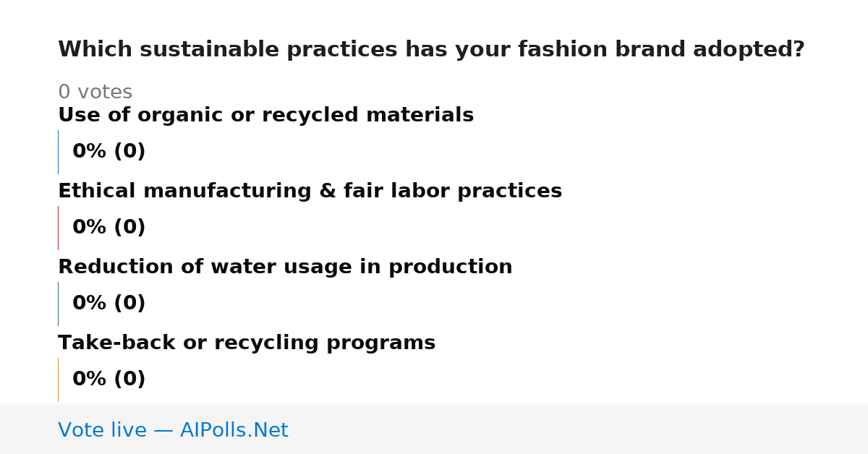Choose Take-back or recycling programs option
The width and height of the screenshot is (868, 454).
tap(247, 343)
